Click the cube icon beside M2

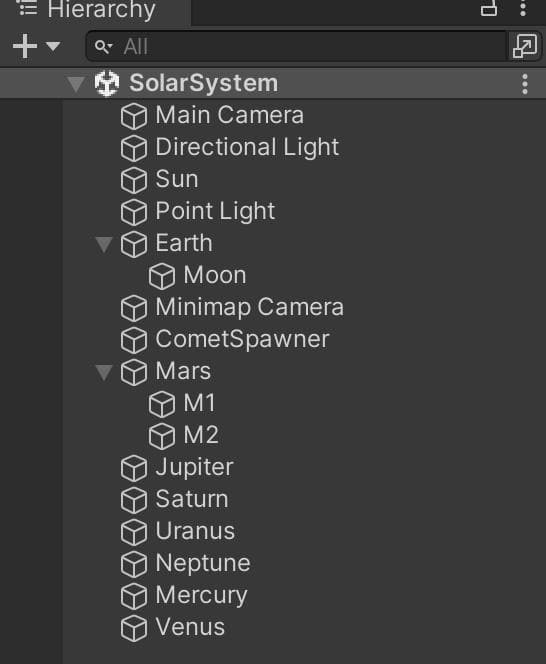tap(162, 436)
